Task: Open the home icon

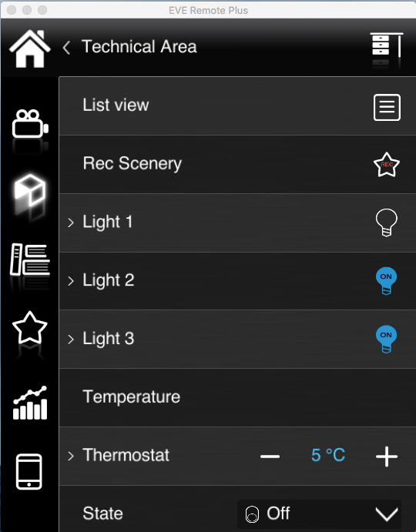Action: (30, 49)
